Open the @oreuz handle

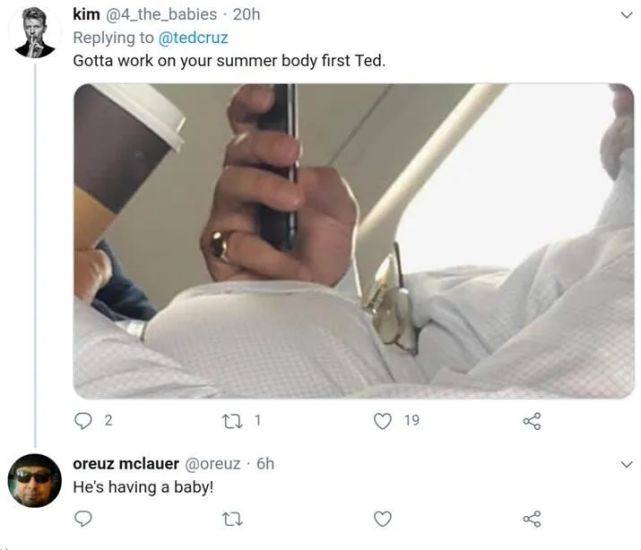[x=213, y=463]
